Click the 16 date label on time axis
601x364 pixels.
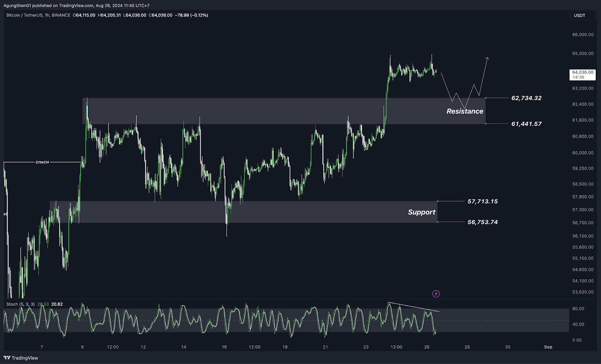click(x=224, y=347)
